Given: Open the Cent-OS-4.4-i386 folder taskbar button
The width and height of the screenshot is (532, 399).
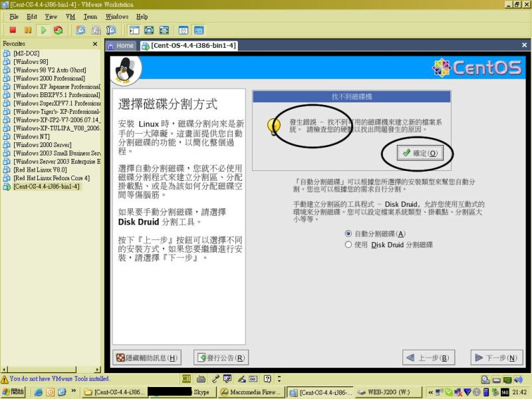Looking at the screenshot, I should tap(115, 392).
